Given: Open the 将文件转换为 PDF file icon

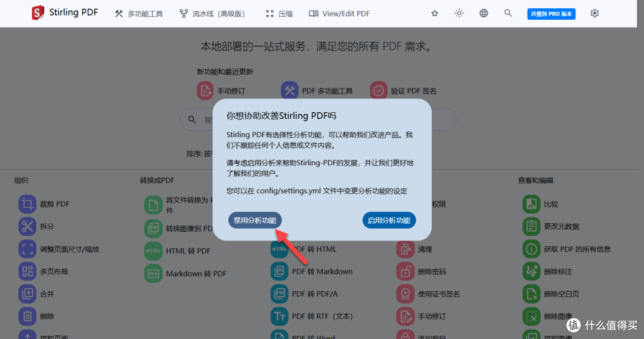Looking at the screenshot, I should pyautogui.click(x=153, y=205).
